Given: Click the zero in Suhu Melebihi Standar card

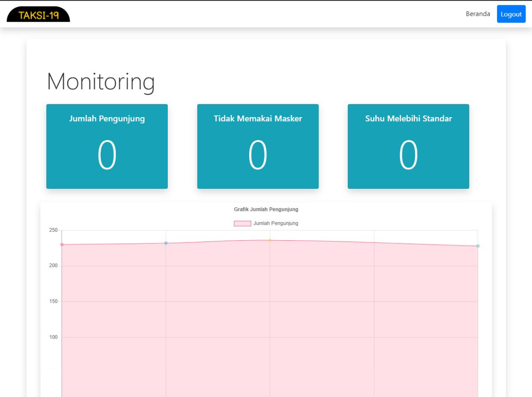Looking at the screenshot, I should pyautogui.click(x=408, y=155).
